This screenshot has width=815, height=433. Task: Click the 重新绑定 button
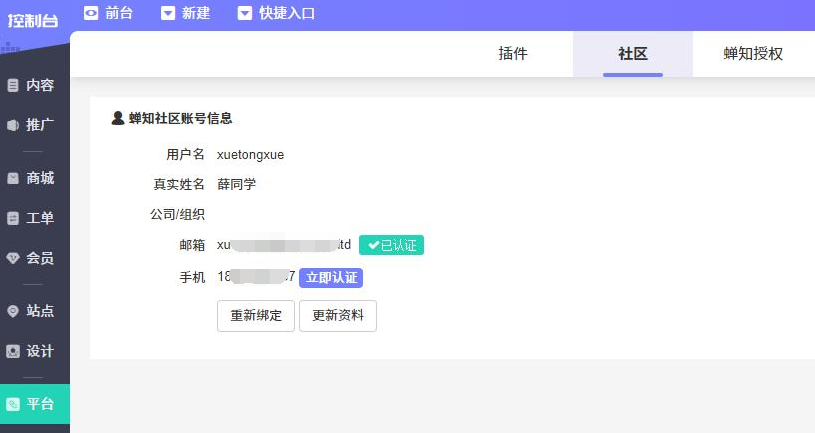256,316
